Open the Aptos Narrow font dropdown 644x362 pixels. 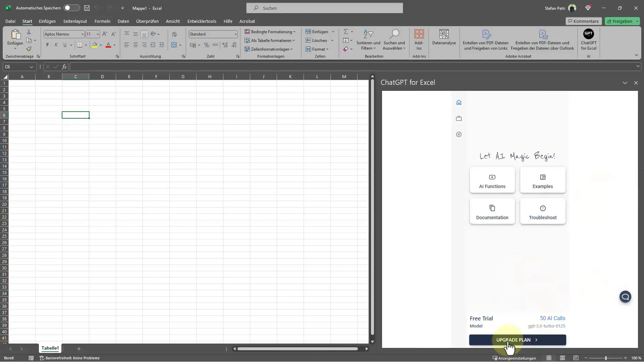[83, 34]
